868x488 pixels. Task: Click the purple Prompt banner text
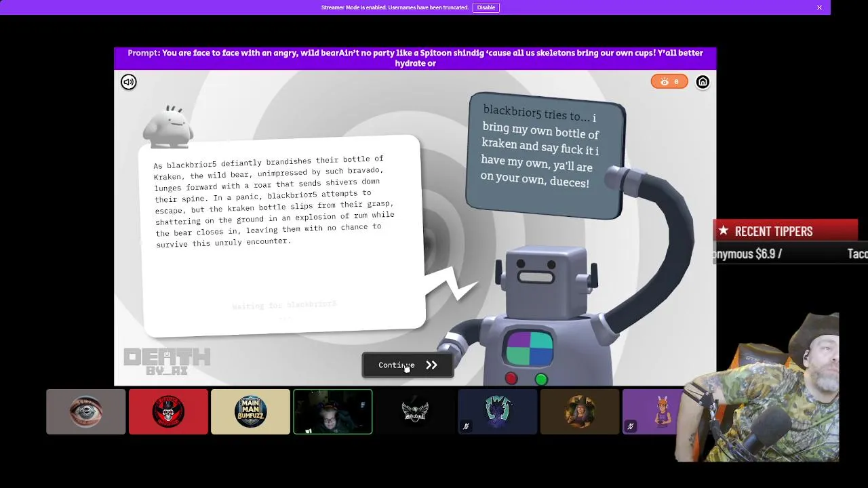[x=415, y=58]
